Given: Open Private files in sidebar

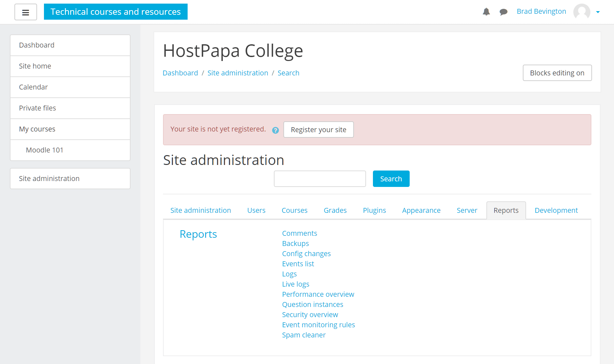Looking at the screenshot, I should point(70,108).
